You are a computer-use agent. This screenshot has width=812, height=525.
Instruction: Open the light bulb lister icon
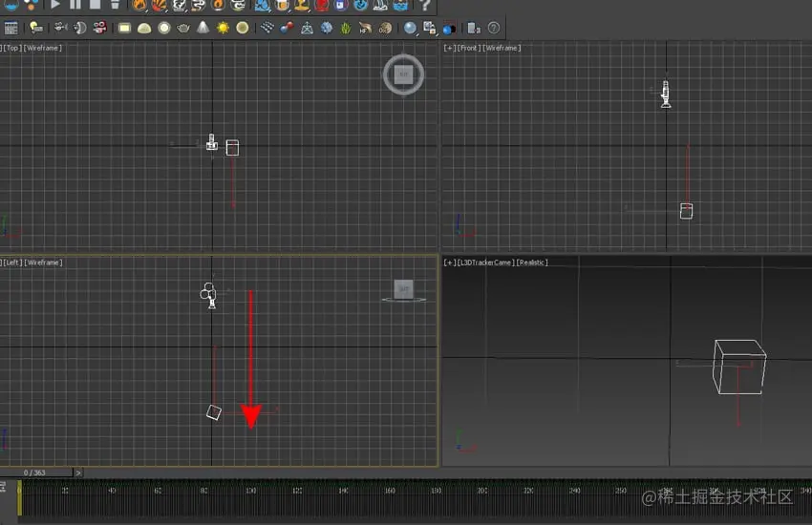(35, 28)
